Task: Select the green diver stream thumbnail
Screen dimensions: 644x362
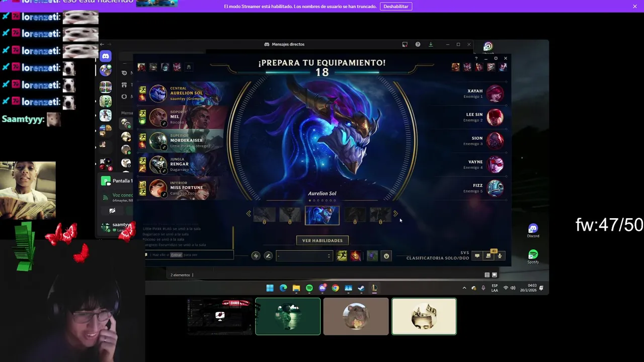Action: 288,316
